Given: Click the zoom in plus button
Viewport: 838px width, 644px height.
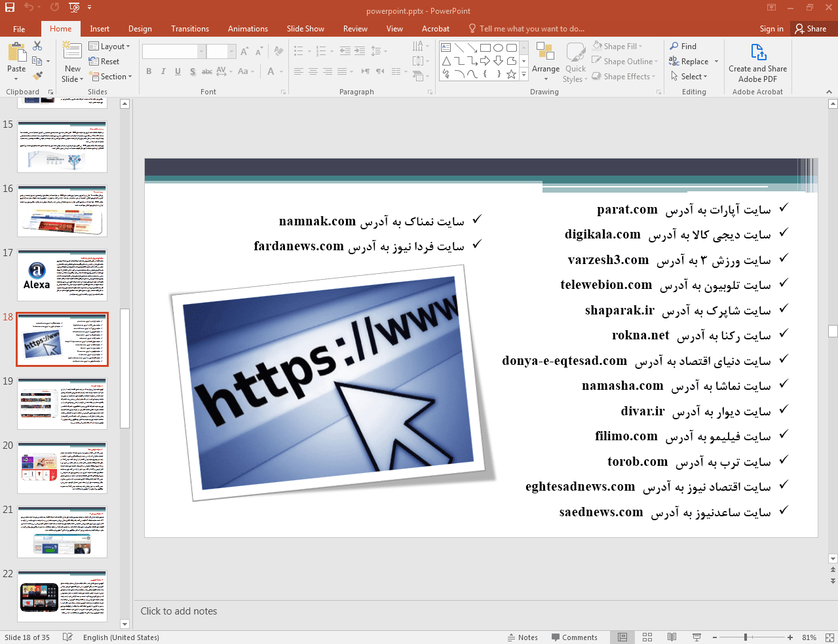Looking at the screenshot, I should pyautogui.click(x=790, y=637).
